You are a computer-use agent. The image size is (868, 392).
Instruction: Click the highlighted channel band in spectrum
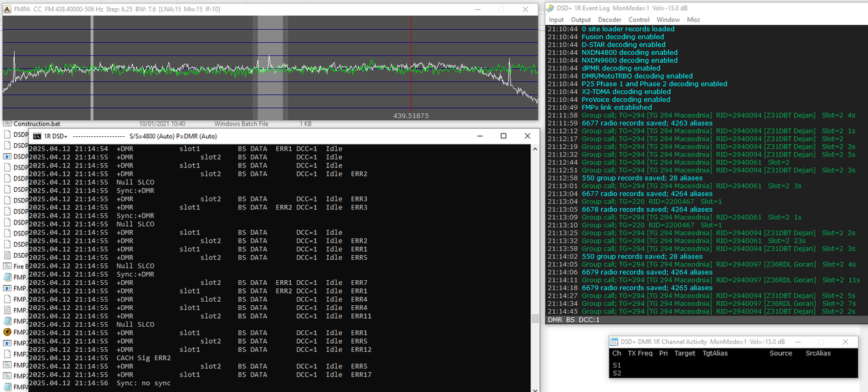[x=269, y=68]
